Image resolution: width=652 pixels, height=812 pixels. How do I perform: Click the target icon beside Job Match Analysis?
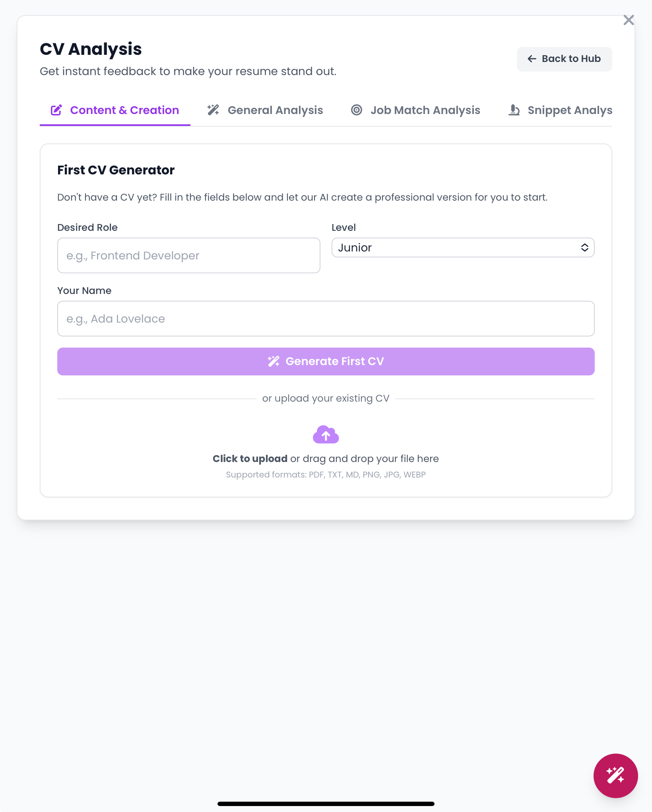point(357,110)
